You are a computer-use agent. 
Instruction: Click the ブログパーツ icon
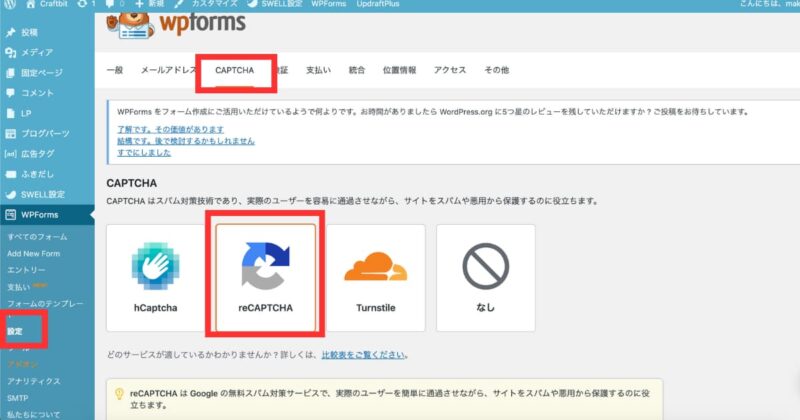click(10, 134)
